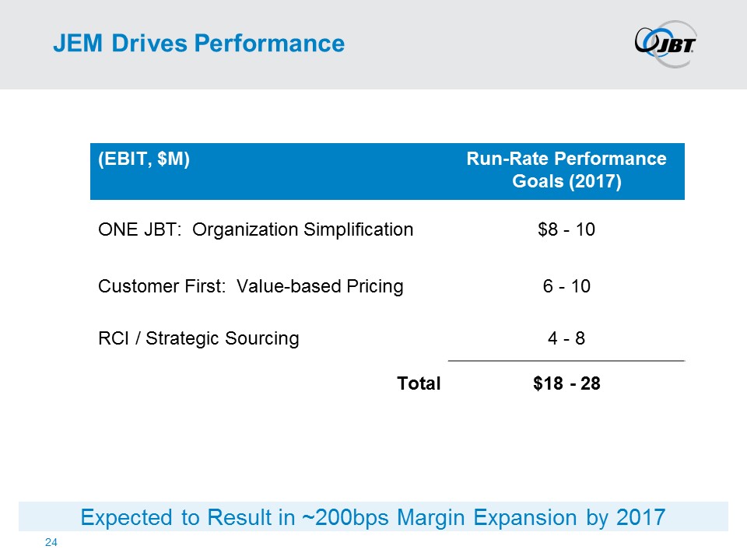
Task: Click the '$8 - 10' goal value
Action: [566, 229]
